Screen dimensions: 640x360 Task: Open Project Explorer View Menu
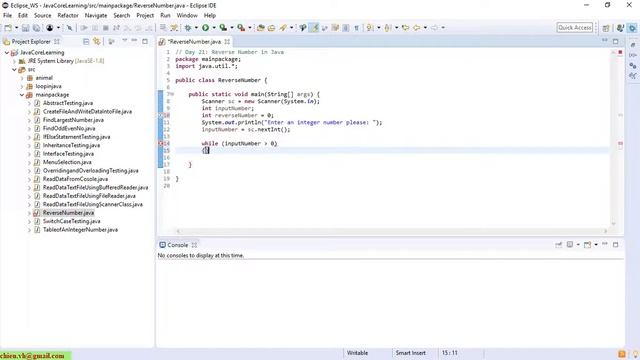(124, 41)
